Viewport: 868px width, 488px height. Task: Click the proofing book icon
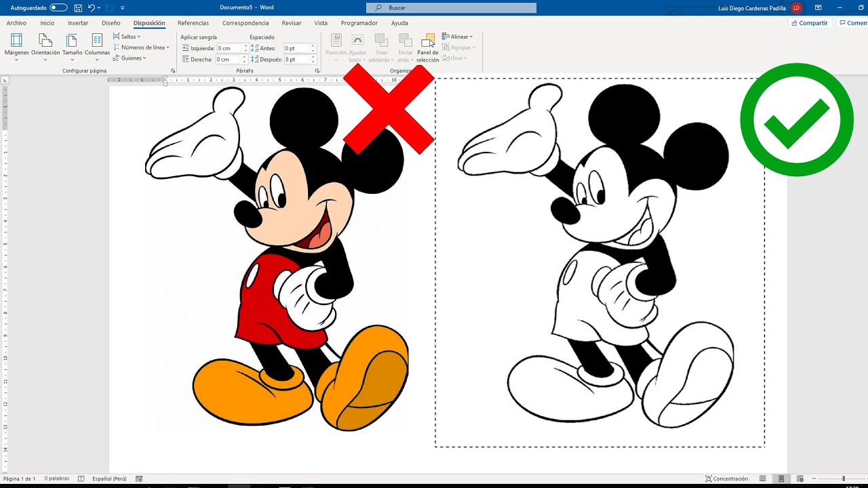tap(81, 479)
